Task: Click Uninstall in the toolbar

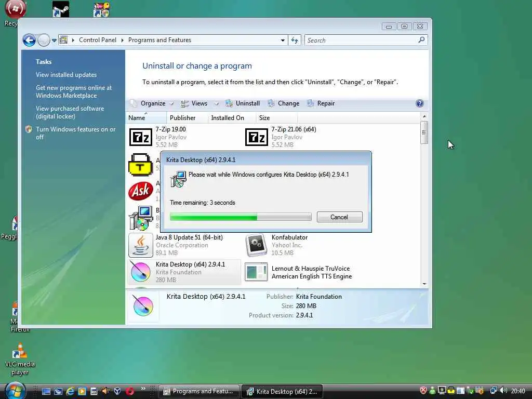Action: (243, 103)
